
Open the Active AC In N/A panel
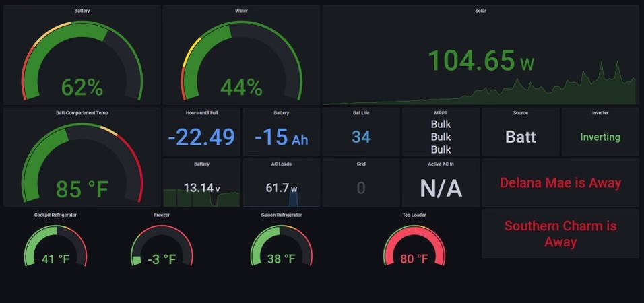click(441, 182)
